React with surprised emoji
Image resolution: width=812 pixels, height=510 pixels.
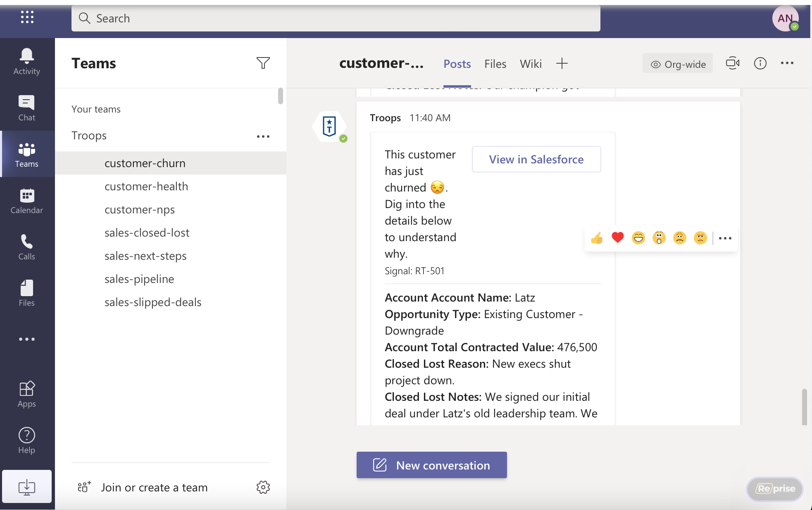click(659, 238)
